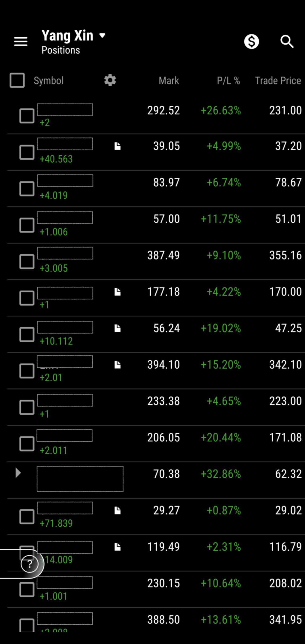The image size is (305, 644).
Task: Expand the grouped position marked 70.38
Action: click(x=18, y=473)
